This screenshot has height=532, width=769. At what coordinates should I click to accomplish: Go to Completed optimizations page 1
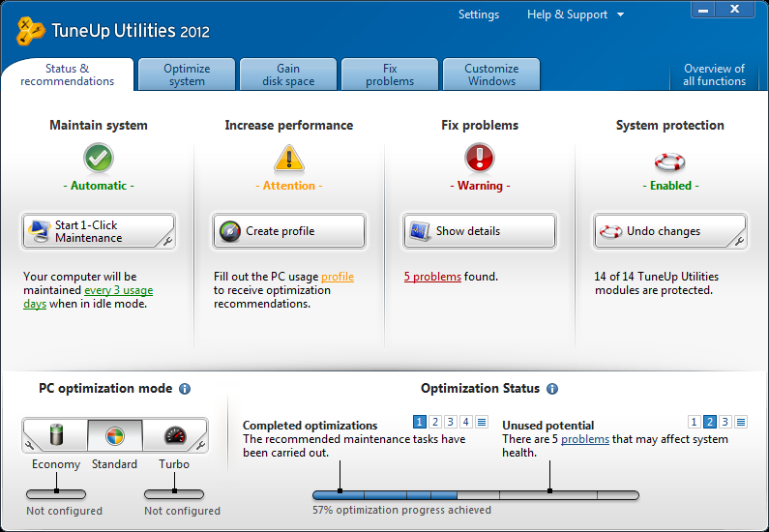[419, 422]
